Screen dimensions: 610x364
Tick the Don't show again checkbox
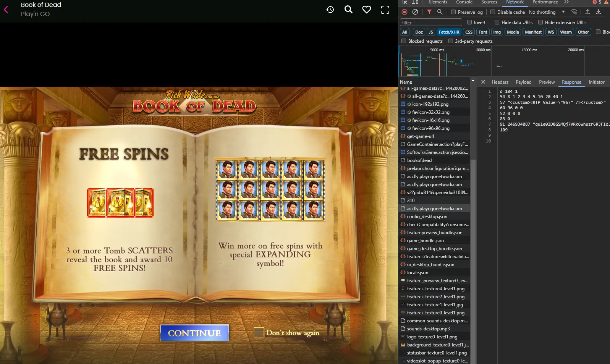tap(259, 333)
